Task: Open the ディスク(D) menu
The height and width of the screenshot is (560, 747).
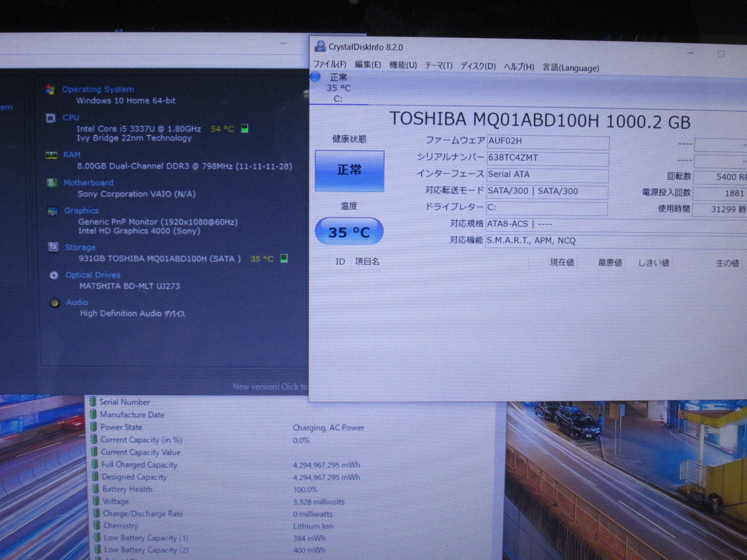Action: point(478,66)
